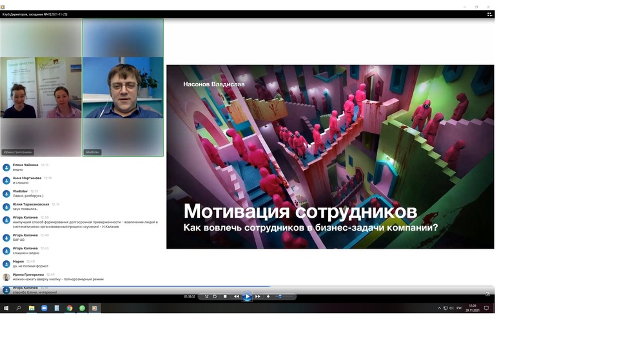
Task: Open File Explorer from the taskbar
Action: pos(32,309)
